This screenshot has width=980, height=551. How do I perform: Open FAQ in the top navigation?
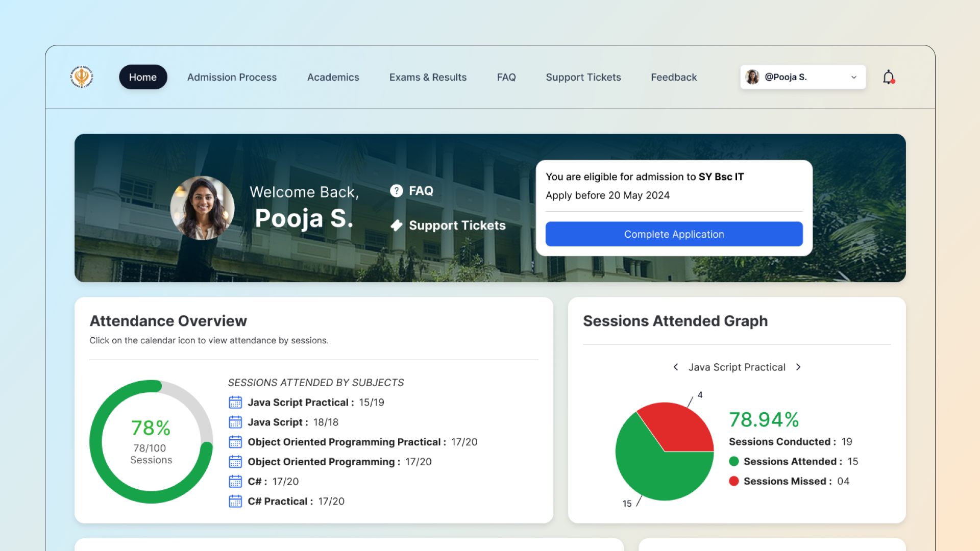(x=506, y=77)
